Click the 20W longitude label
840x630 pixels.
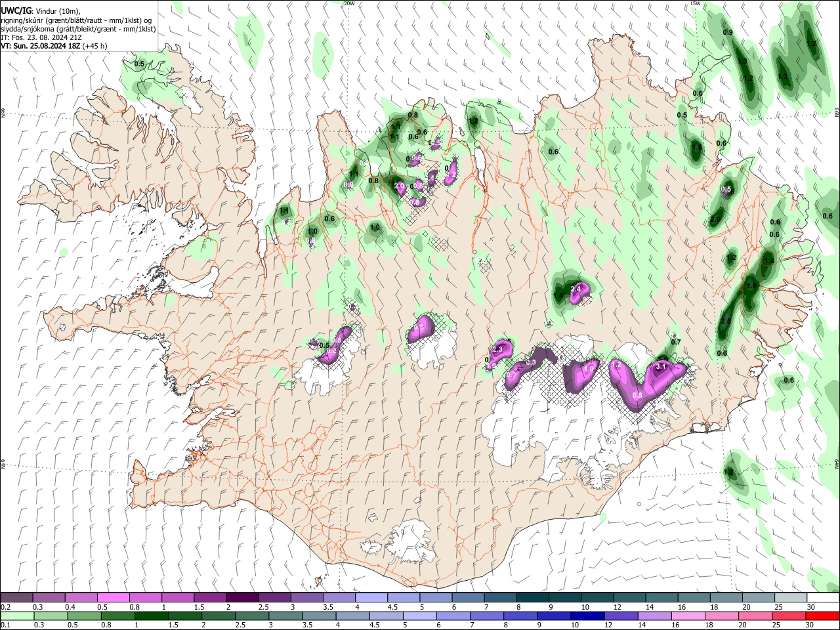click(349, 3)
